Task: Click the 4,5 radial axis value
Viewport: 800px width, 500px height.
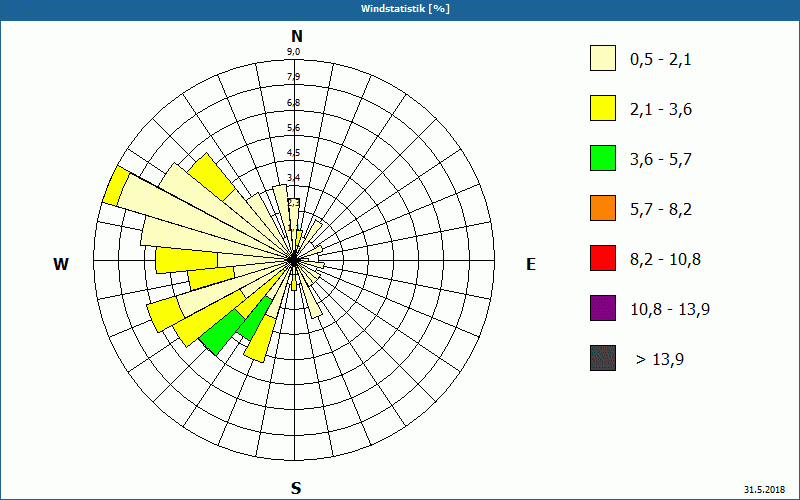Action: click(x=293, y=153)
